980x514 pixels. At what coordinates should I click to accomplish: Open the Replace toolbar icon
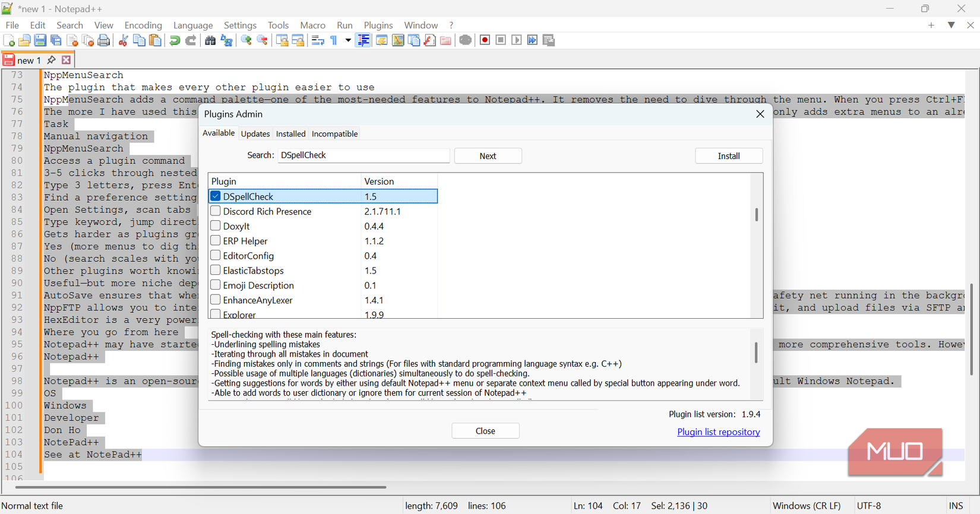(226, 40)
